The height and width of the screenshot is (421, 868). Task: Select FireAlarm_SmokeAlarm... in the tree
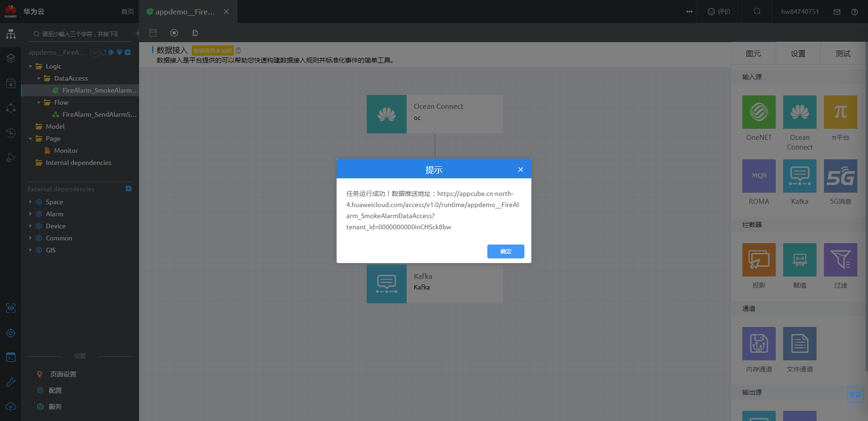[x=80, y=90]
